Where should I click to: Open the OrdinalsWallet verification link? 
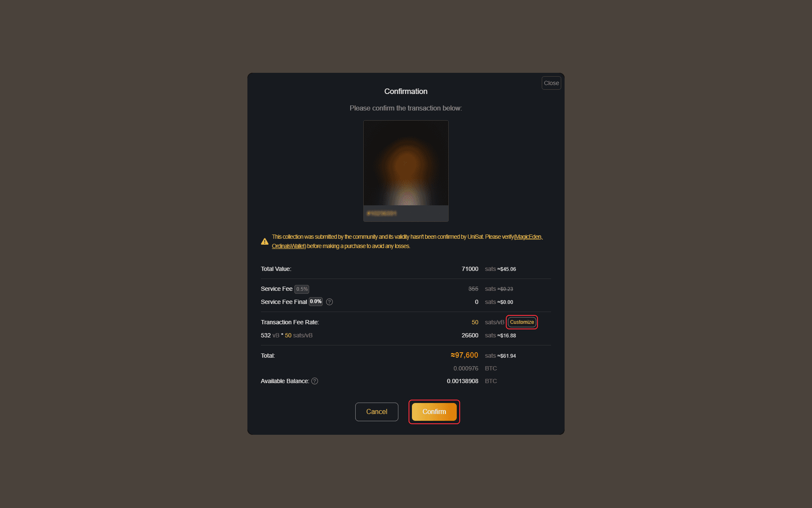pos(288,246)
